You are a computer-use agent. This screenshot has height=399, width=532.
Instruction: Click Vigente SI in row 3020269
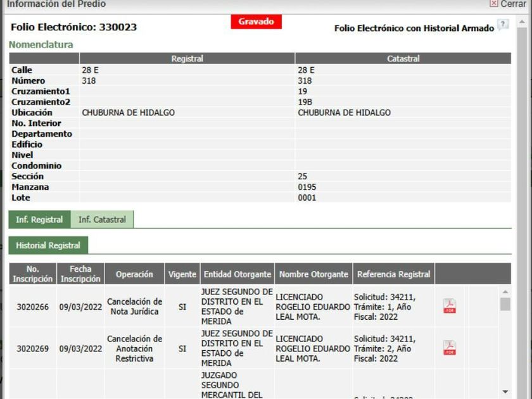point(182,348)
